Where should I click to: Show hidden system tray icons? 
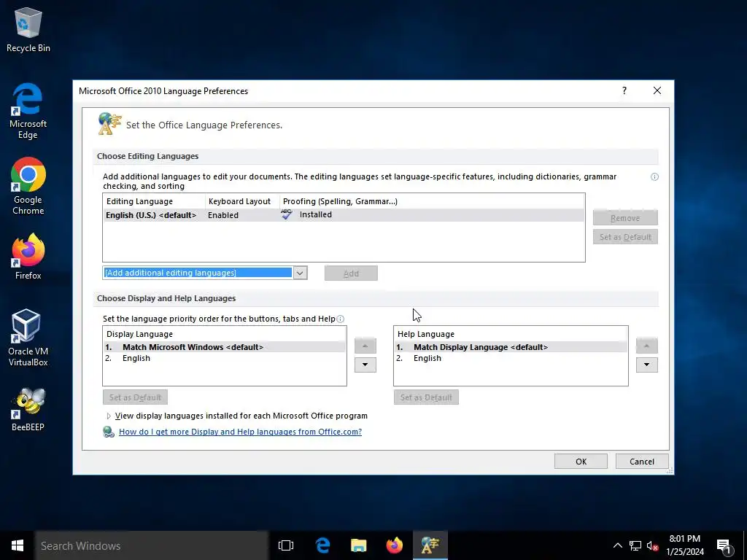tap(617, 545)
